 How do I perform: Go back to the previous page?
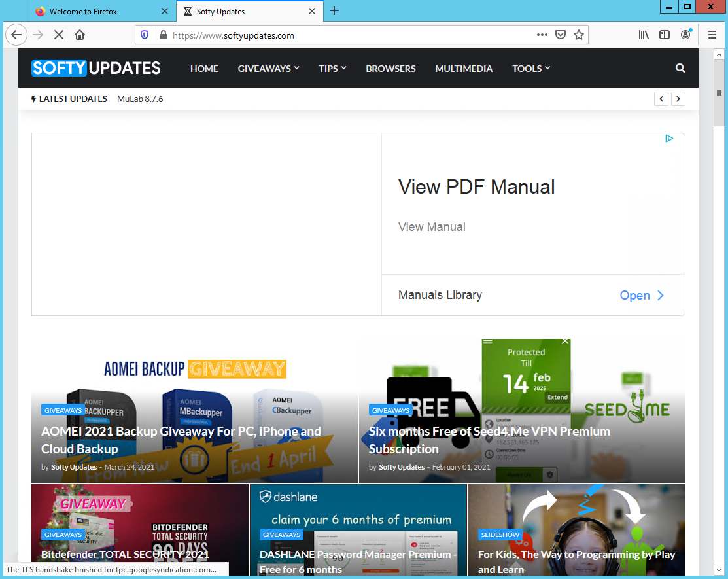pos(16,35)
